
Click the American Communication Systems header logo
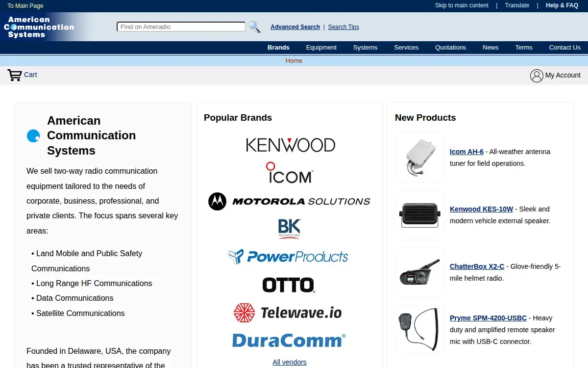(39, 27)
